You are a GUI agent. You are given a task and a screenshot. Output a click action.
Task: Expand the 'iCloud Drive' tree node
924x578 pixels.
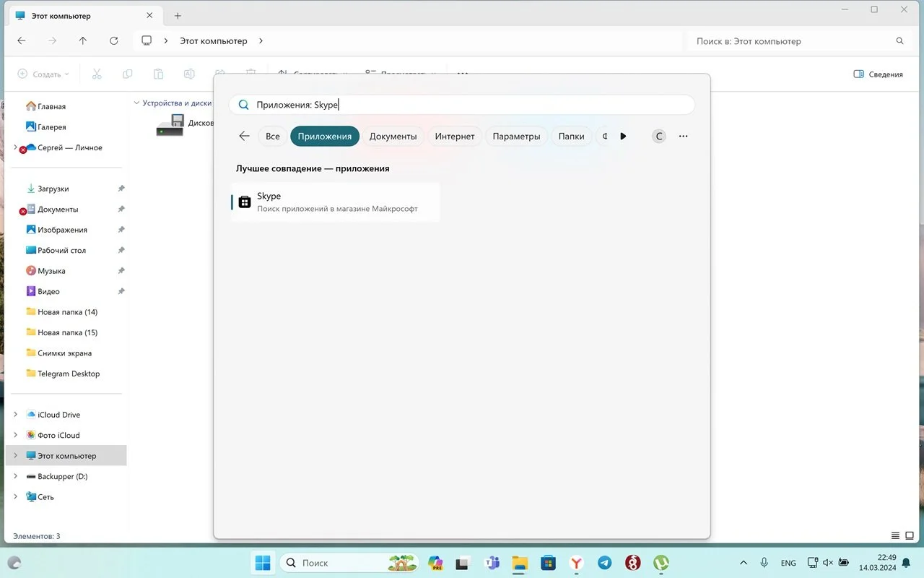[16, 415]
